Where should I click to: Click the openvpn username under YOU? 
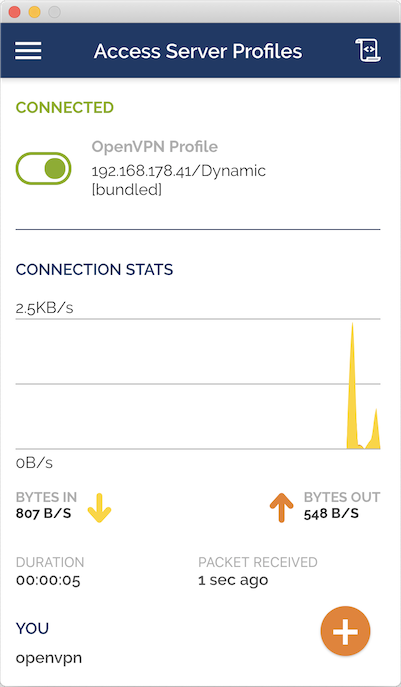[x=49, y=658]
